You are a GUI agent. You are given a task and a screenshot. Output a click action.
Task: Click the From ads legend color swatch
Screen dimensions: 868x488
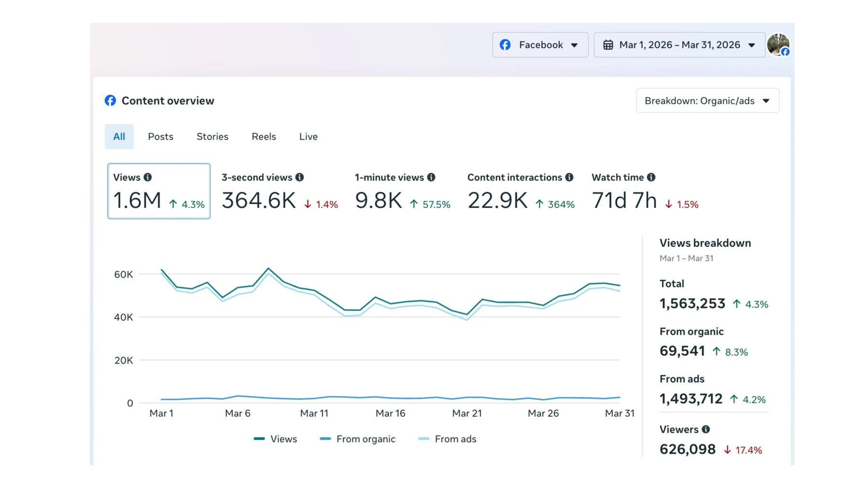pyautogui.click(x=424, y=439)
